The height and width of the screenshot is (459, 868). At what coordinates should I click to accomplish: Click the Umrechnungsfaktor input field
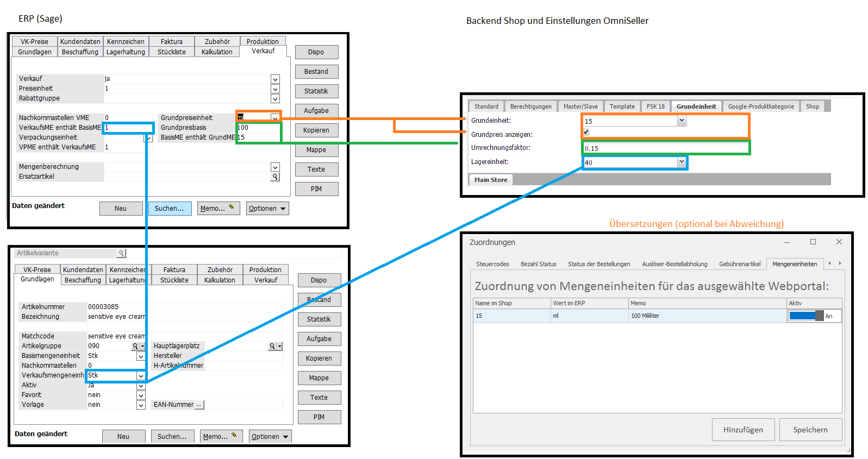(x=666, y=148)
